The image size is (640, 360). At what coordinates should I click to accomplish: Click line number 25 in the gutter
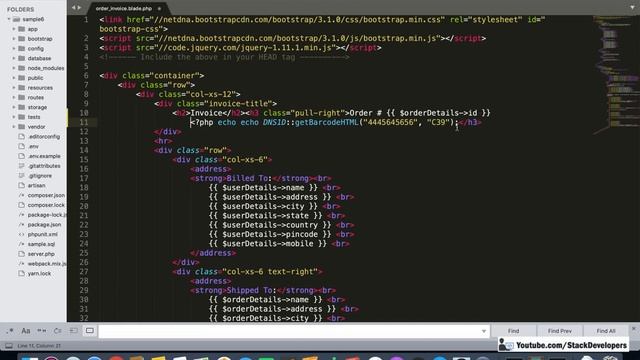tap(84, 253)
